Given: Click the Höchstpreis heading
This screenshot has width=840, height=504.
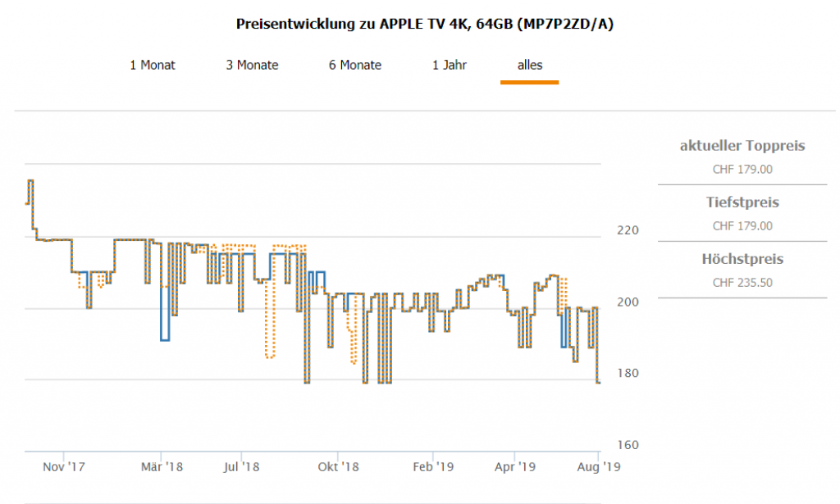Looking at the screenshot, I should coord(742,259).
